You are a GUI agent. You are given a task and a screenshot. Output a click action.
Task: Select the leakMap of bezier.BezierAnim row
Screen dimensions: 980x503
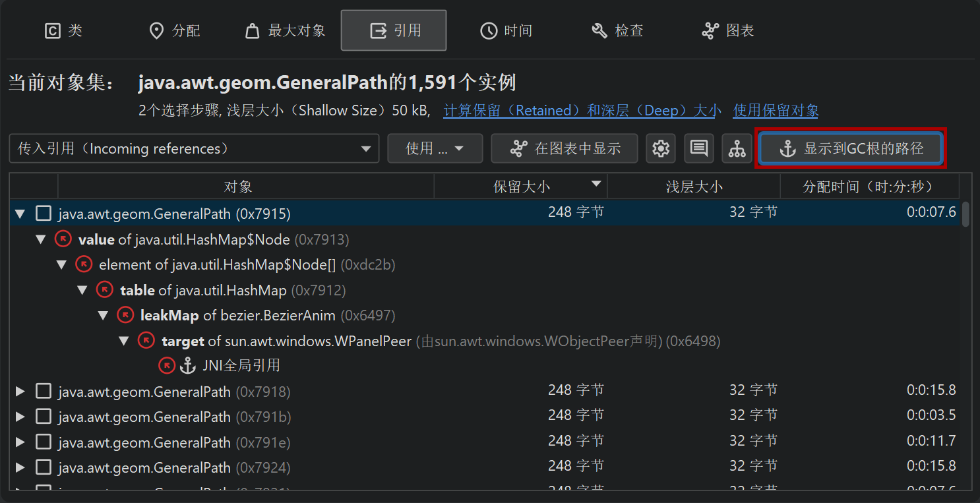(x=486, y=315)
